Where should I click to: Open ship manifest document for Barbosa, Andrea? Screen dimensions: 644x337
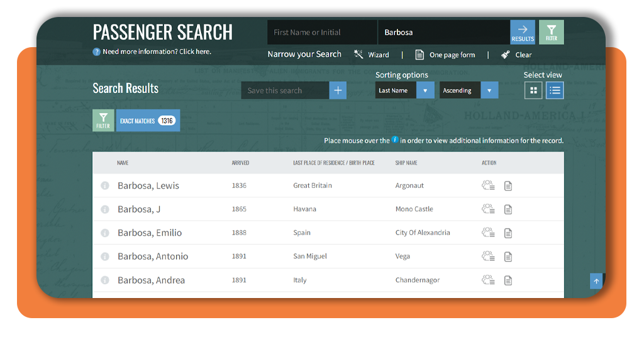[508, 280]
